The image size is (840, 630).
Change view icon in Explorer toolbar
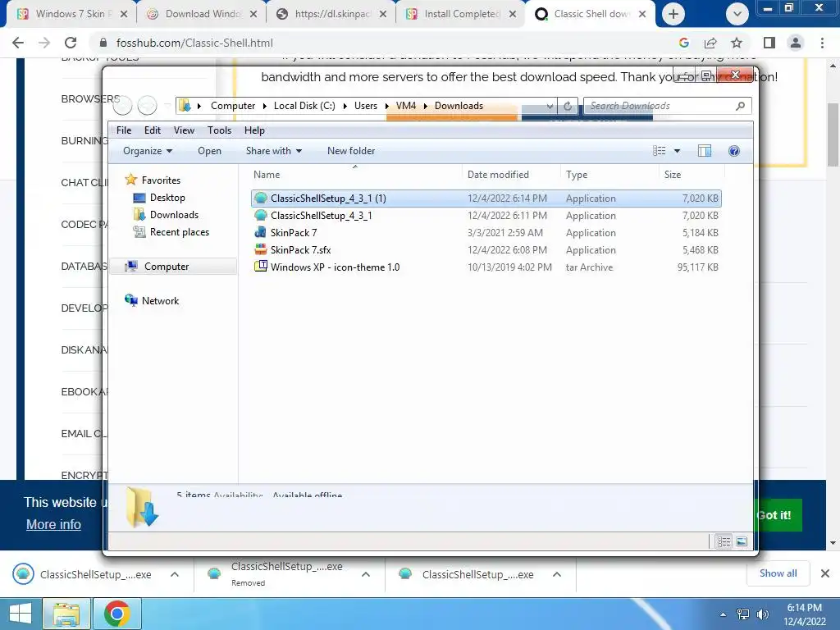coord(659,151)
